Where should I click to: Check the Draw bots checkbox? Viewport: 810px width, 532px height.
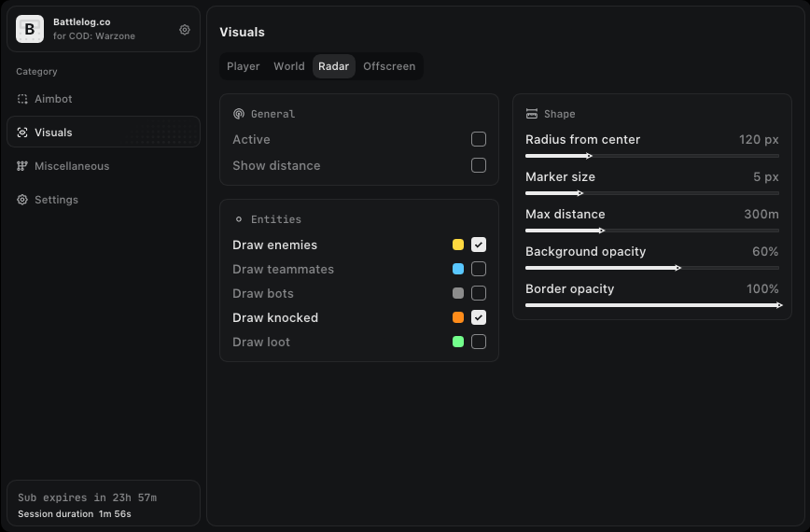[479, 293]
